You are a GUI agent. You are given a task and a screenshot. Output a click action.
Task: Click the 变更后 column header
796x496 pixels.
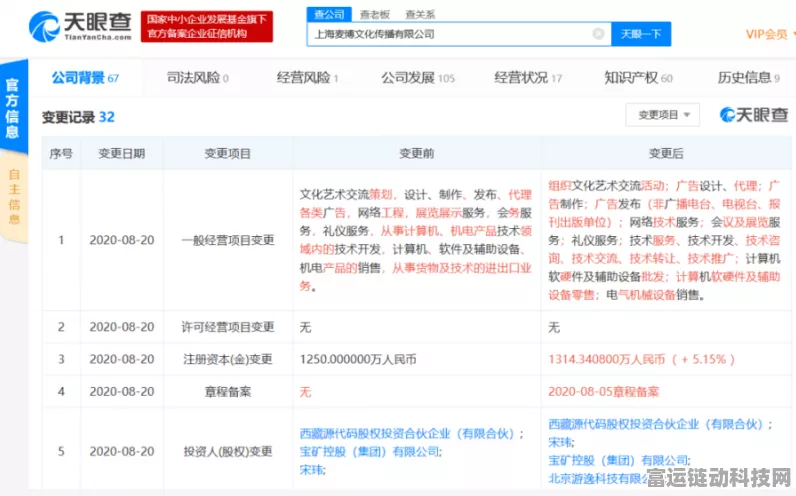click(x=666, y=153)
